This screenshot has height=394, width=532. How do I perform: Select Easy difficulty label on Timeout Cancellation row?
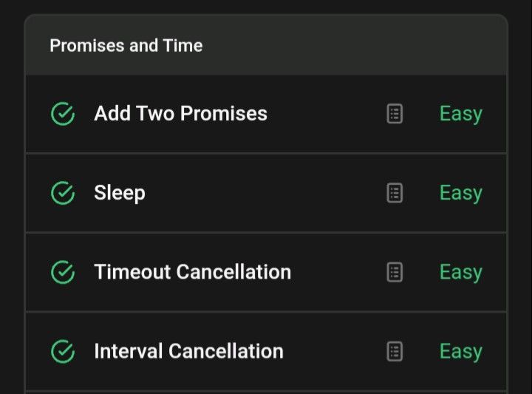(x=461, y=273)
